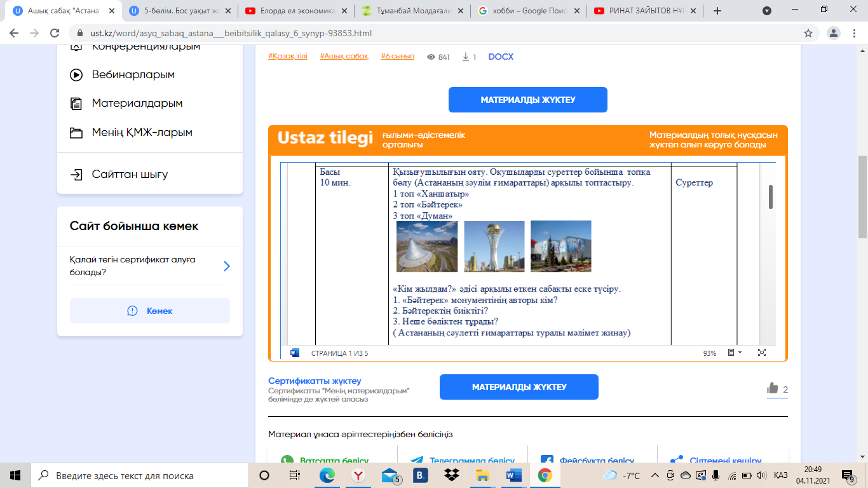Open the Mail app from the taskbar
Screen dimensions: 868x488
click(x=390, y=475)
